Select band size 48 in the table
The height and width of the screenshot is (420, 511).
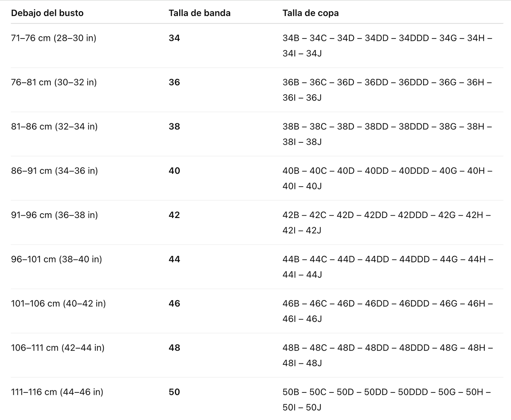174,348
